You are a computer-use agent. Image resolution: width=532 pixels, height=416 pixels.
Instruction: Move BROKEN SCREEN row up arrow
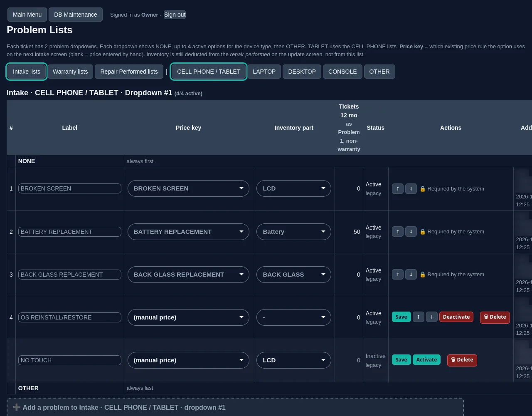point(398,188)
